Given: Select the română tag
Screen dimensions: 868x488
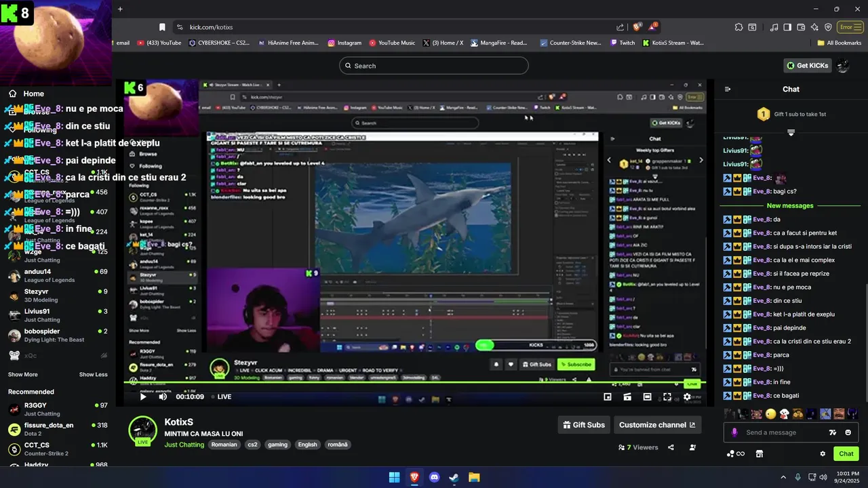Looking at the screenshot, I should point(338,445).
